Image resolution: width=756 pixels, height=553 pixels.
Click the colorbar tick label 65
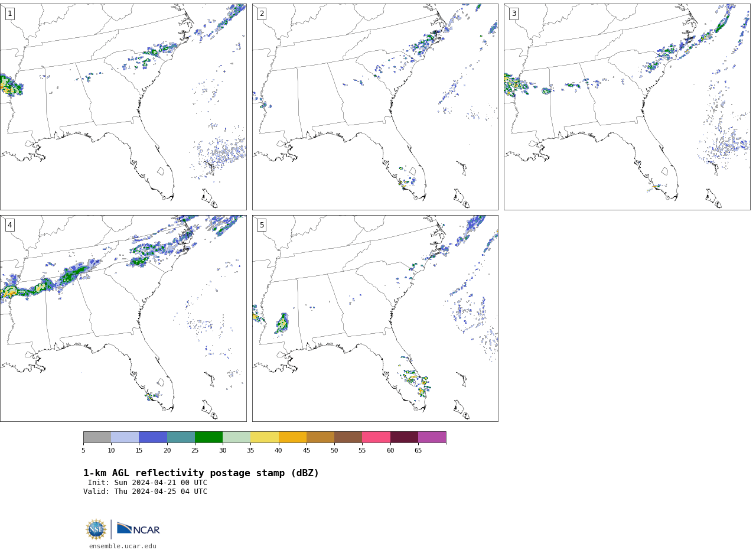(418, 450)
